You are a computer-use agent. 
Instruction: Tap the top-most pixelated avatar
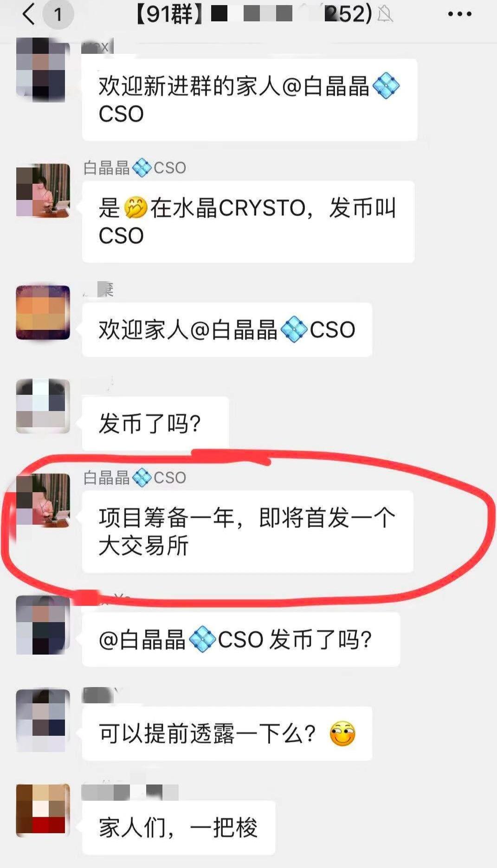(43, 70)
